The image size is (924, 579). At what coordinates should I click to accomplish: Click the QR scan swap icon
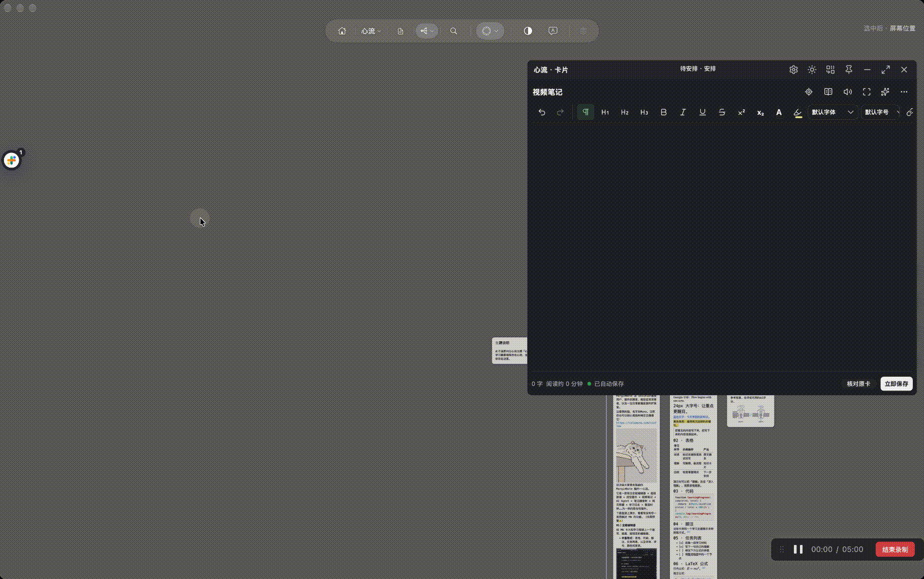830,70
